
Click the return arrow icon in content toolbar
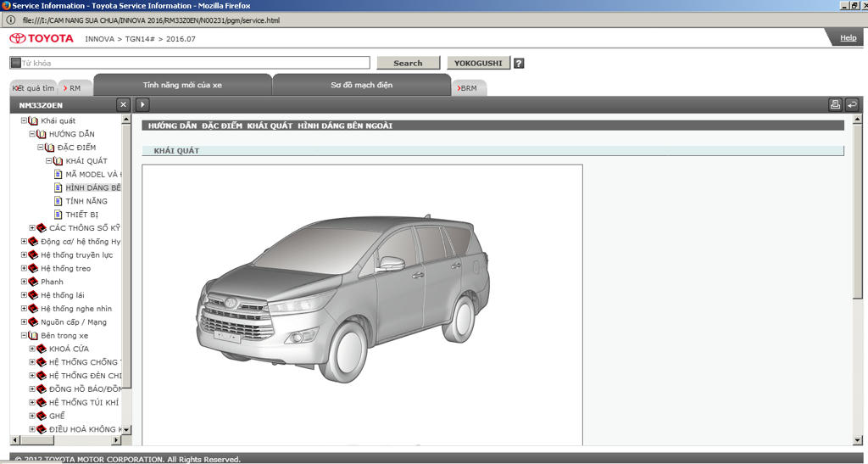click(851, 104)
